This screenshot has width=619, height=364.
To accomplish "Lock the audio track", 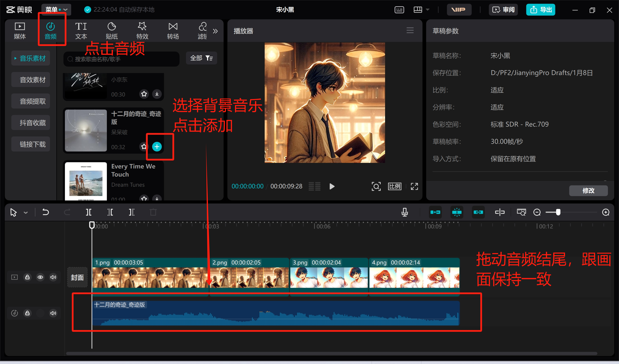I will coord(28,313).
